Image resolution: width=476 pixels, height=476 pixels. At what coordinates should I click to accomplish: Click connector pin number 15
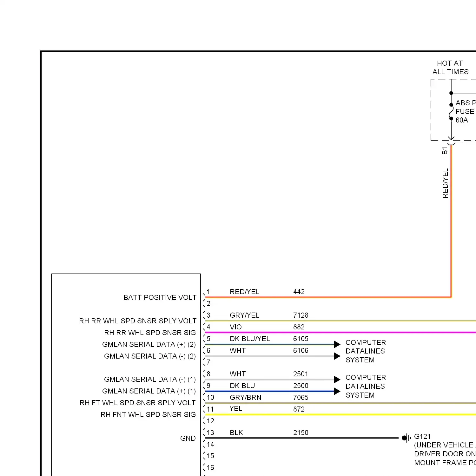(210, 456)
